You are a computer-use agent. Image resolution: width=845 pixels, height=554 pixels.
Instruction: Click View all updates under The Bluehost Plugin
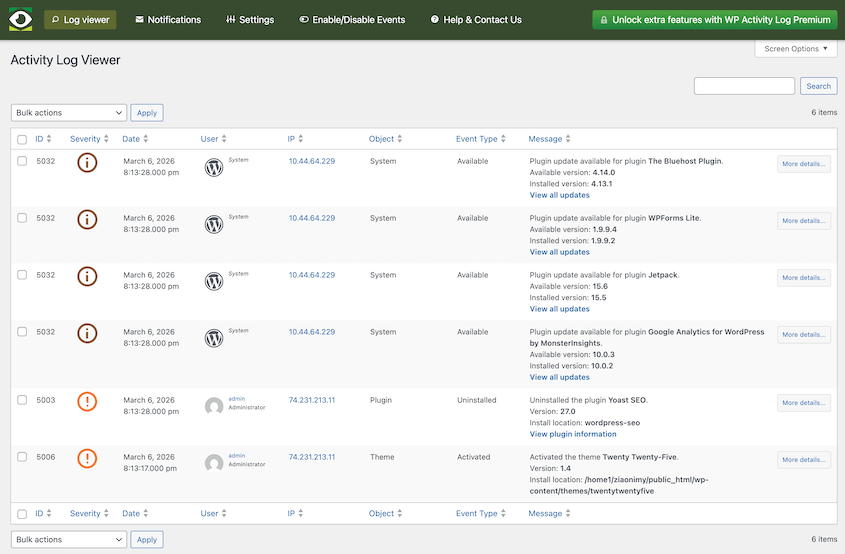point(559,195)
